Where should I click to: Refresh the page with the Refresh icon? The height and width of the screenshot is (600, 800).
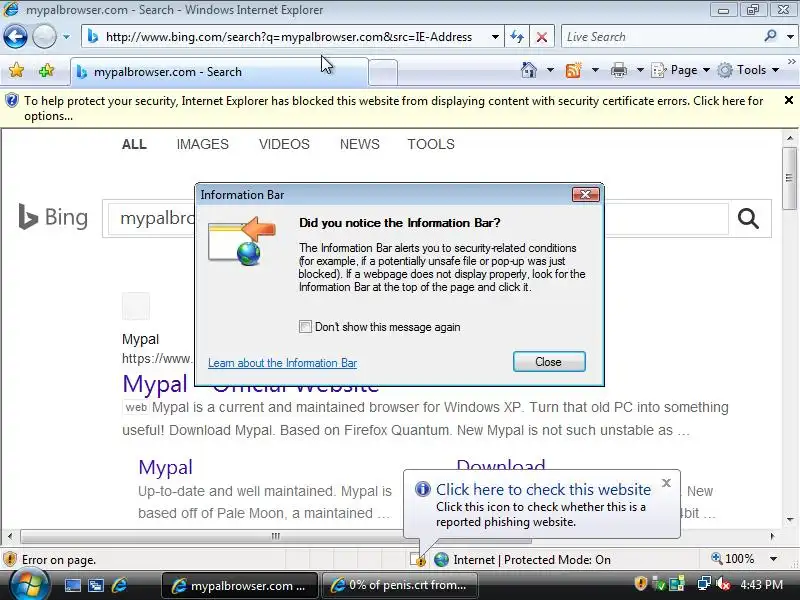click(517, 37)
